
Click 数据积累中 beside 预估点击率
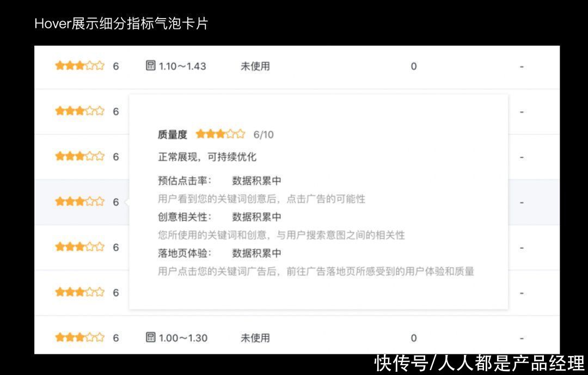[256, 181]
